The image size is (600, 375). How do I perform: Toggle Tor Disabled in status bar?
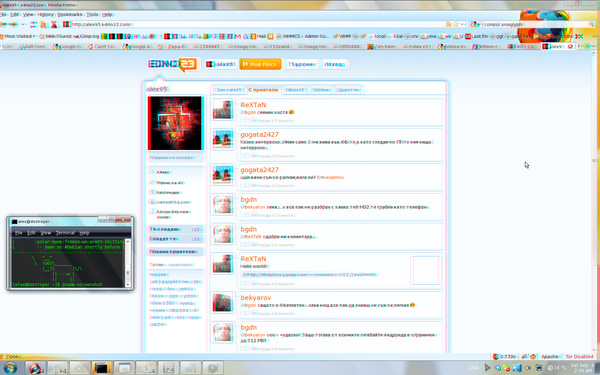click(x=579, y=357)
